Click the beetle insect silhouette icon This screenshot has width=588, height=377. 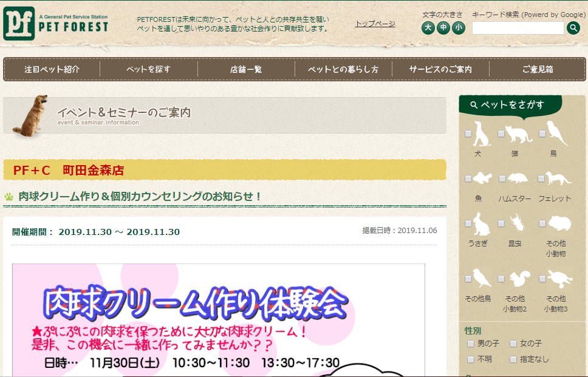point(517,223)
